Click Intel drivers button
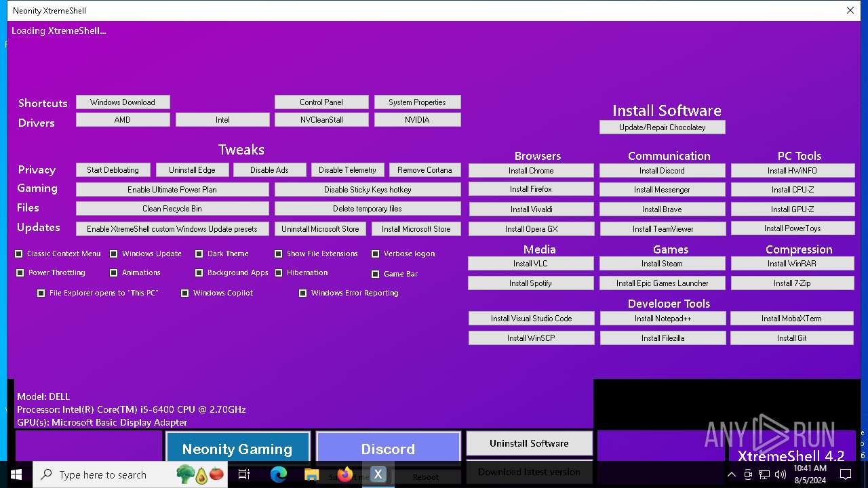Screen dimensions: 868x488 222,120
